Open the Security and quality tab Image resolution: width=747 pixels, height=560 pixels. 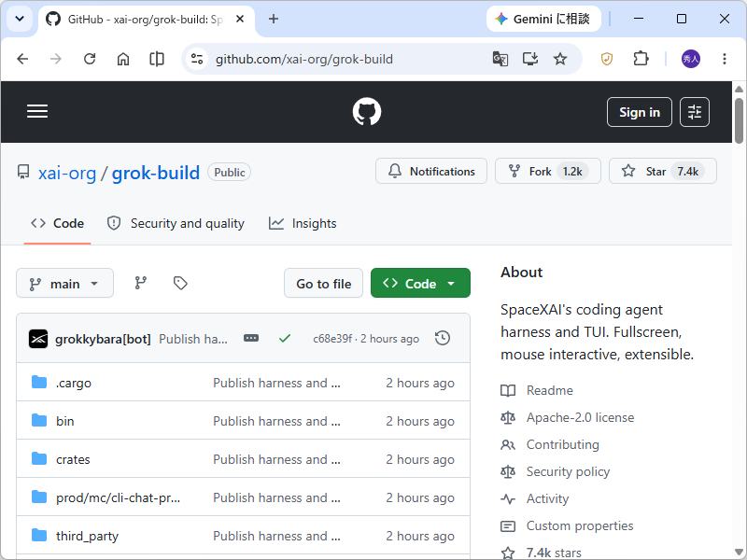click(176, 223)
